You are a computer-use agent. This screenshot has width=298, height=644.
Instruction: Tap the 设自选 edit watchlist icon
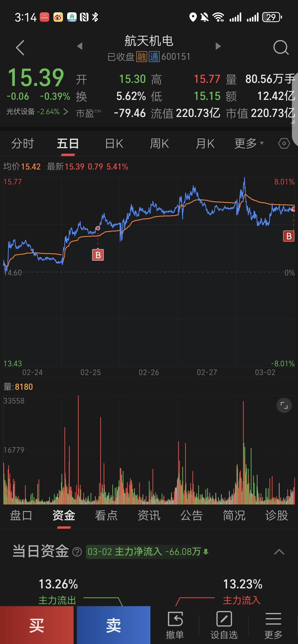[x=224, y=624]
